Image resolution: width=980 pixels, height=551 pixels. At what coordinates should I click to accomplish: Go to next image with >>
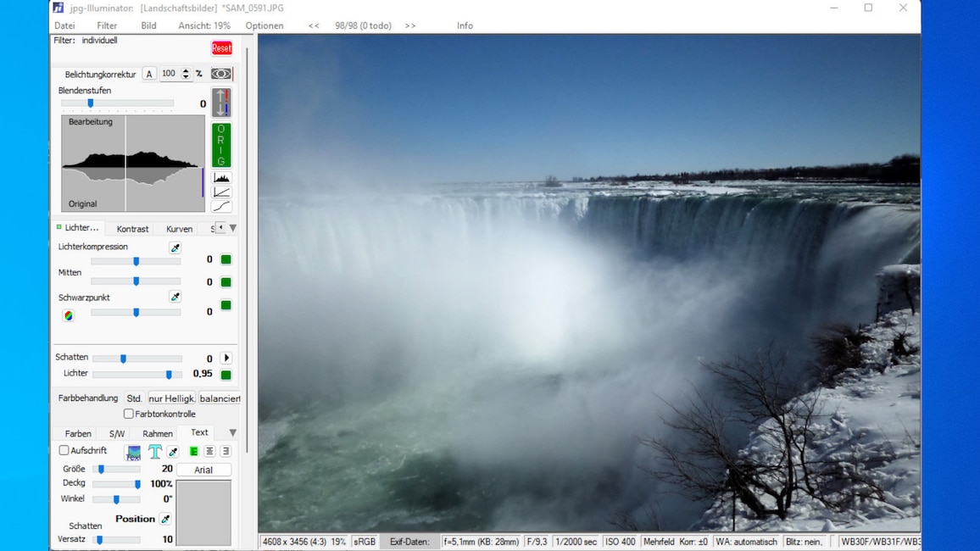point(410,25)
